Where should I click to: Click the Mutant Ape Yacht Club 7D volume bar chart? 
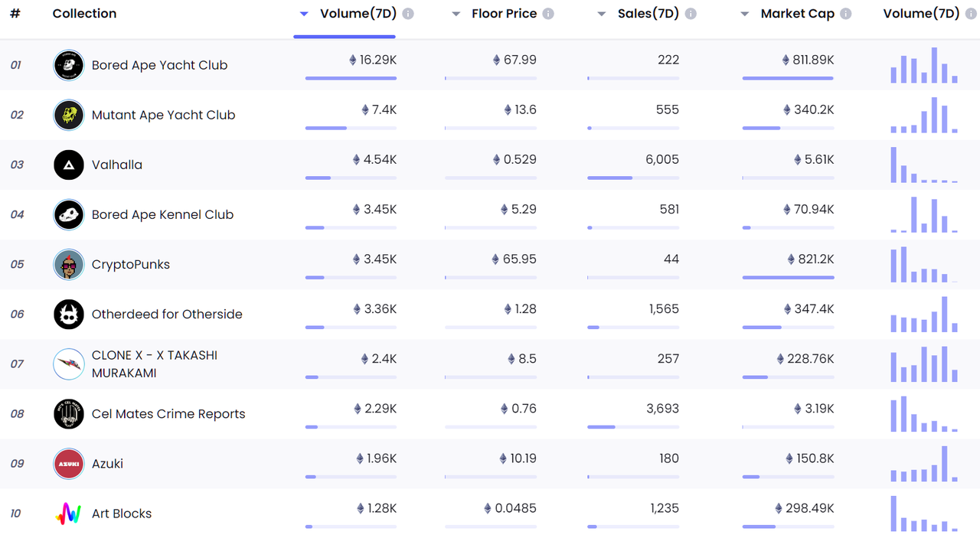tap(924, 115)
